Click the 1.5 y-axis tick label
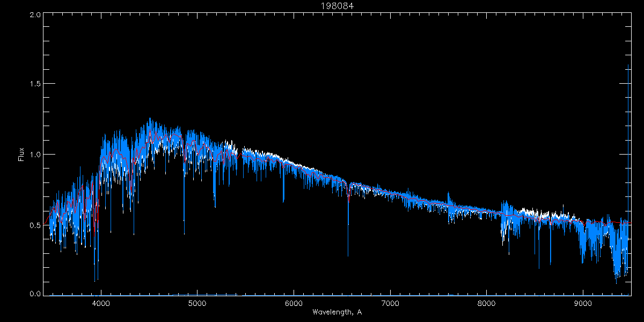644x322 pixels. (35, 84)
